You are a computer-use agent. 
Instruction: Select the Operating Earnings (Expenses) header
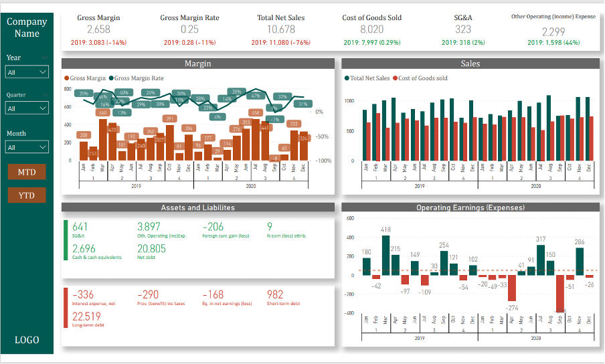coord(470,207)
